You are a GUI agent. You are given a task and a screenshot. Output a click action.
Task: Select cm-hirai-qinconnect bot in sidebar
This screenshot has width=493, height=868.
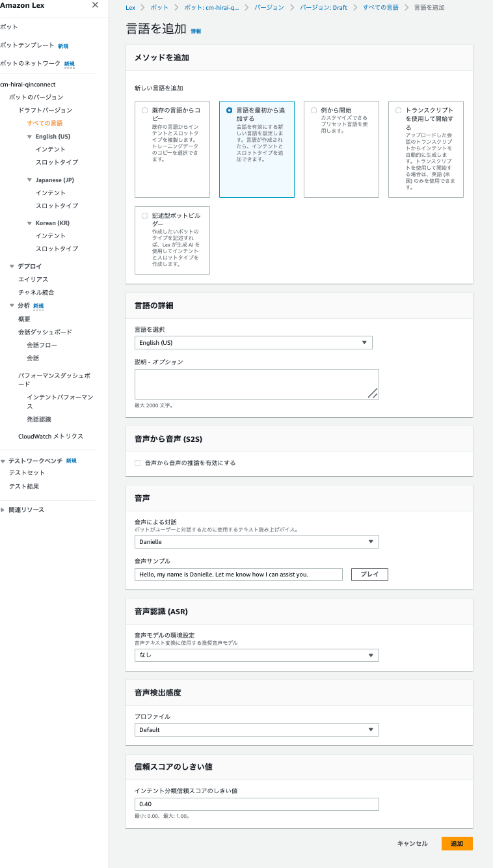(x=28, y=85)
